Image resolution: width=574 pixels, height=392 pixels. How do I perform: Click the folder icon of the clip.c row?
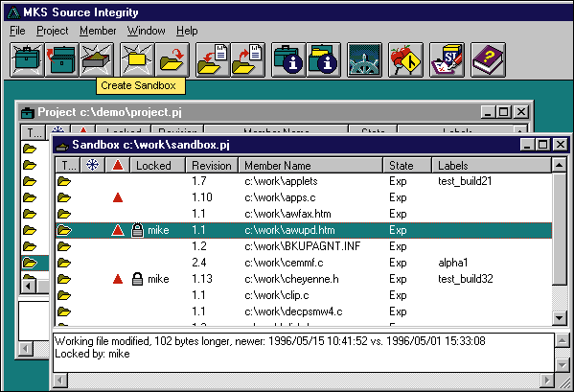[64, 295]
